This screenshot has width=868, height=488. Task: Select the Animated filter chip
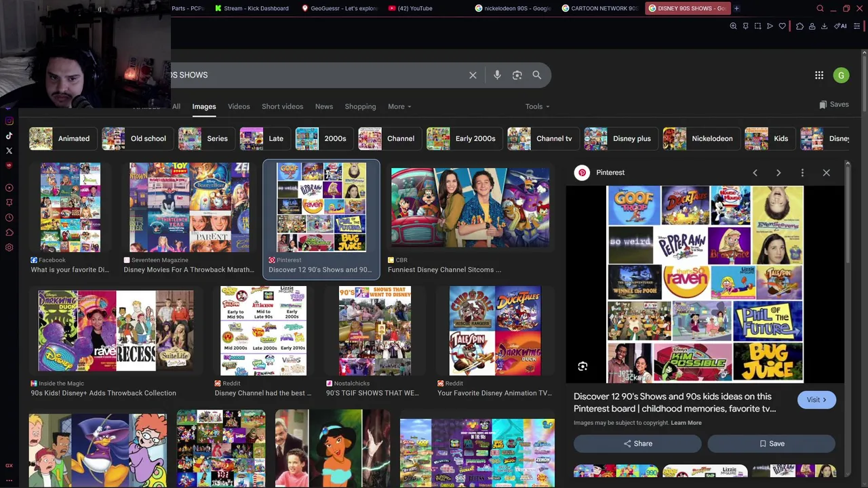pyautogui.click(x=62, y=138)
